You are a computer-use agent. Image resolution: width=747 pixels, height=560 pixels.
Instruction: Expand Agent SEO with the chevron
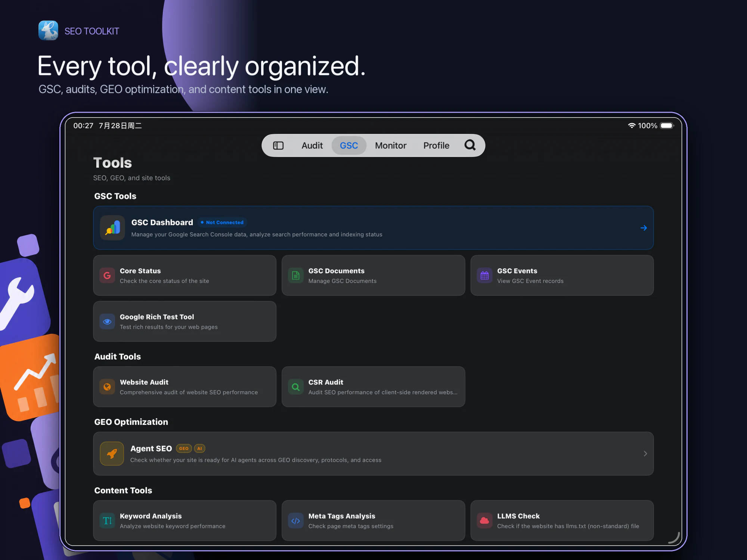[645, 454]
